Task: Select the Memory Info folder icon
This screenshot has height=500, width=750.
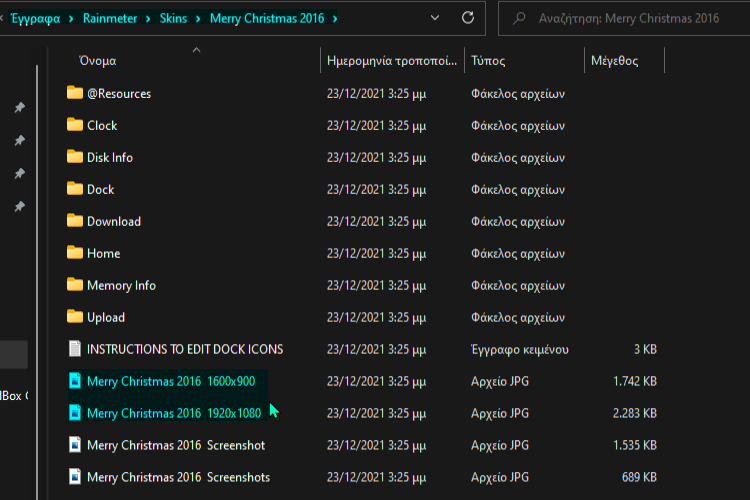Action: (75, 285)
